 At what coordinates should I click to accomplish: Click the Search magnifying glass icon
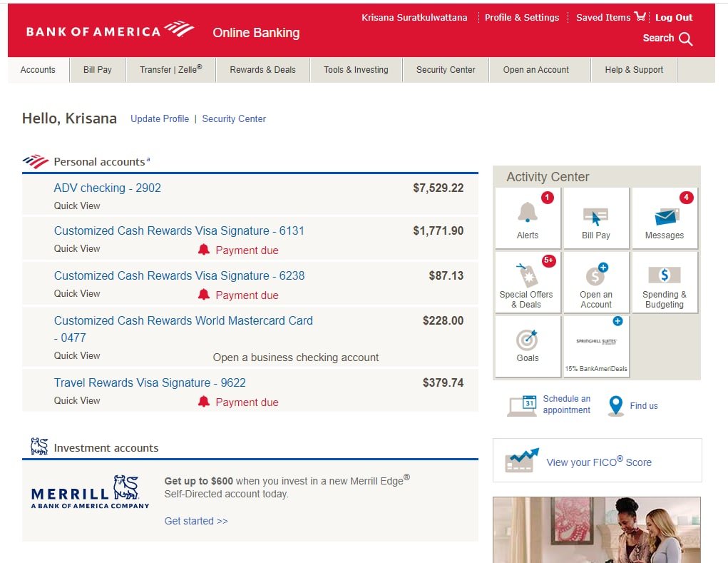(x=686, y=39)
